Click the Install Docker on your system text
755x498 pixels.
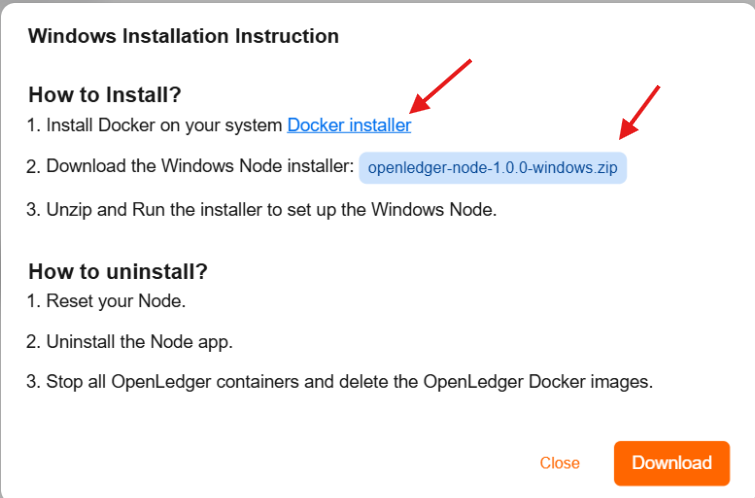click(165, 126)
